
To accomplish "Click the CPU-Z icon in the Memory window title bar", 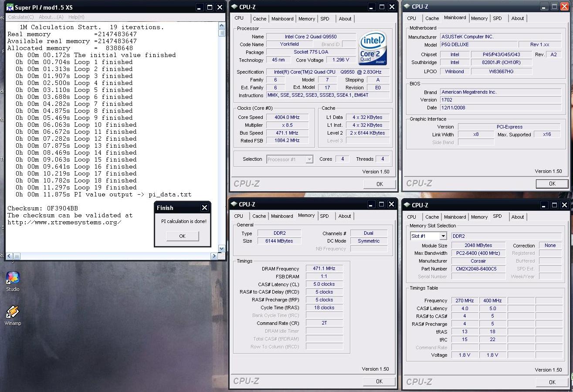I will point(234,204).
